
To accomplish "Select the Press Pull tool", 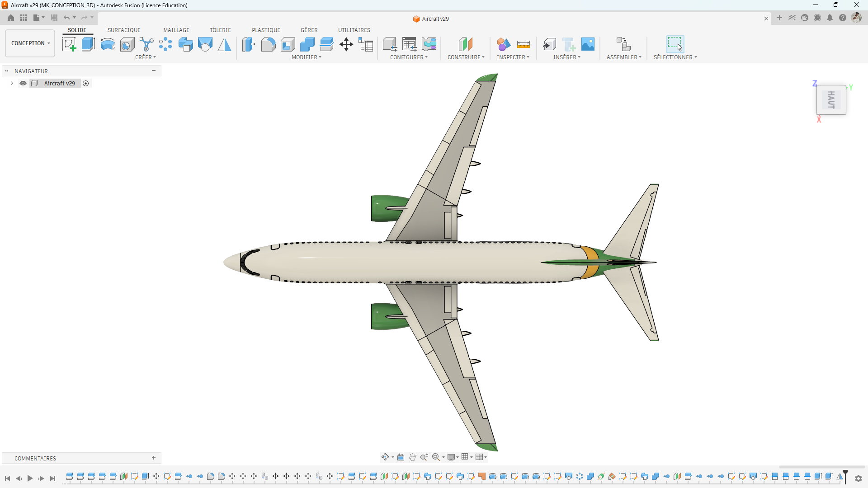I will (x=249, y=44).
